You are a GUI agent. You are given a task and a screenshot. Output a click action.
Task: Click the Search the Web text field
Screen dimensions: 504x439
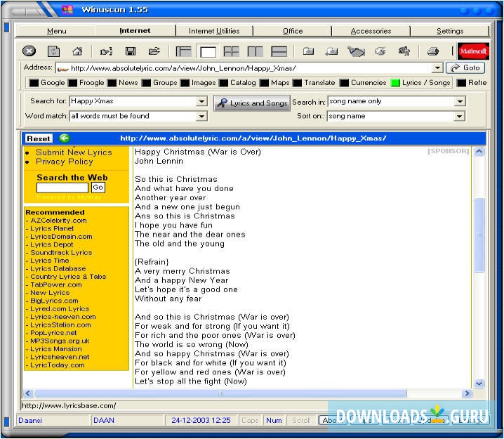click(62, 188)
